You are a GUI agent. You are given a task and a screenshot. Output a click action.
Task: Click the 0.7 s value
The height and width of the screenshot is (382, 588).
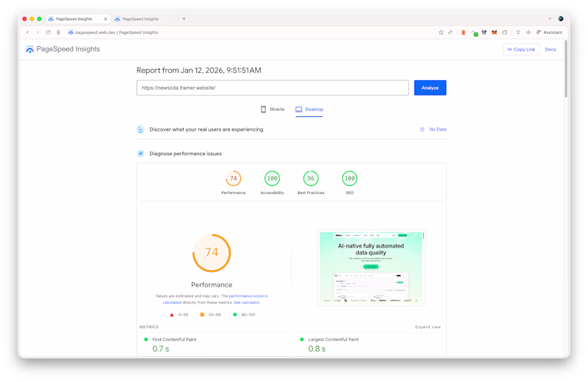click(161, 349)
